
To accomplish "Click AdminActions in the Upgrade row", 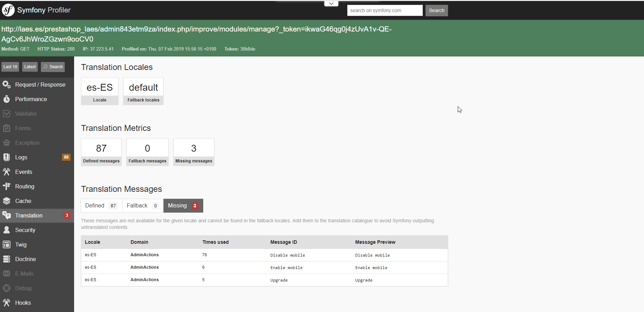I will tap(144, 280).
